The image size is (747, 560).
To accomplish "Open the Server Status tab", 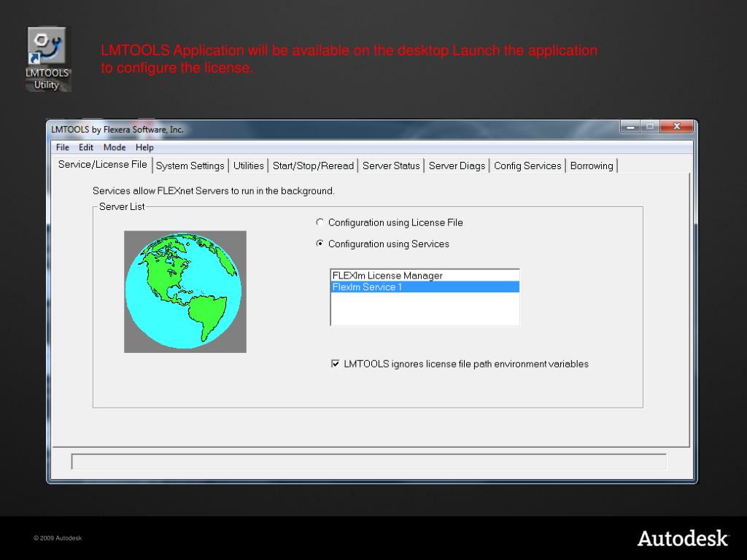I will click(x=391, y=166).
